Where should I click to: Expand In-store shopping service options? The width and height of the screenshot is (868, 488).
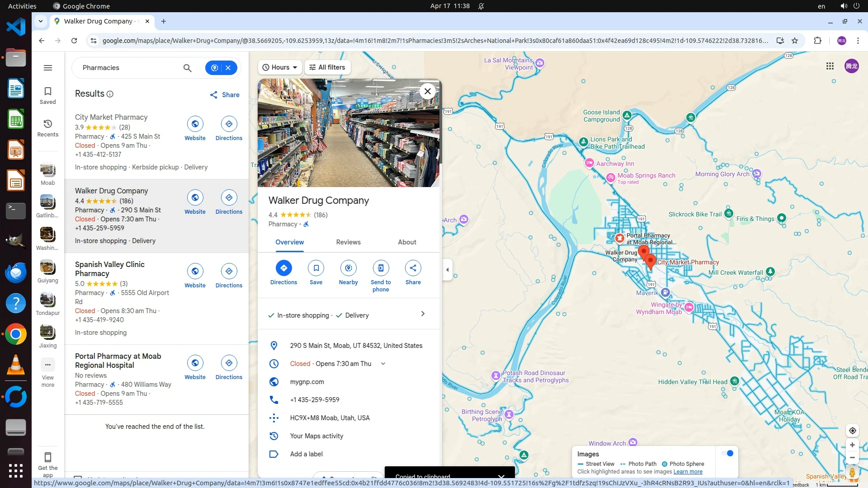[x=423, y=314]
